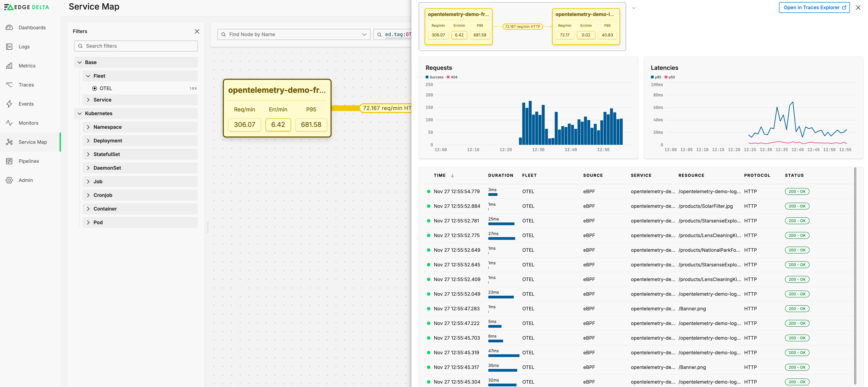Sort by TIME arrow icon
868x387 pixels.
(x=453, y=175)
